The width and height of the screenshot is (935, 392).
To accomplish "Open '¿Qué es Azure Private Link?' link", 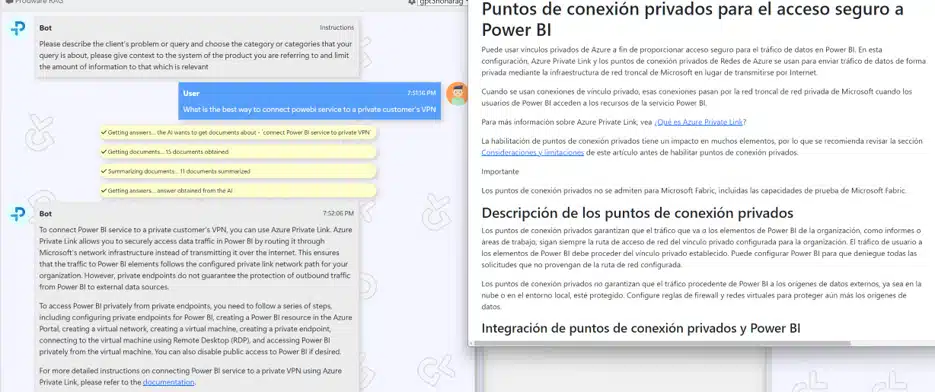I will (x=700, y=122).
